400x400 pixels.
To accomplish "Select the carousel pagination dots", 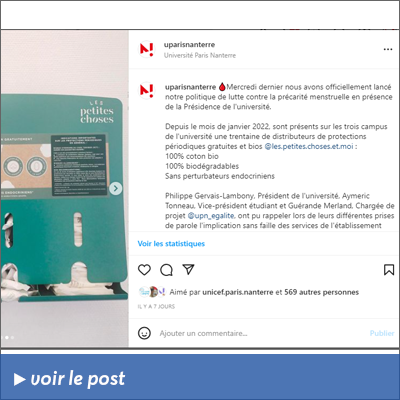I will tap(7, 338).
